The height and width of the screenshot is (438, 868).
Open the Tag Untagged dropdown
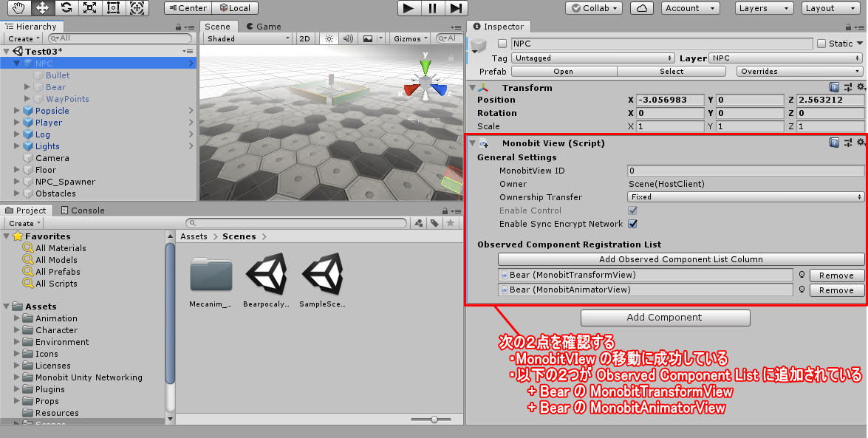(x=593, y=58)
